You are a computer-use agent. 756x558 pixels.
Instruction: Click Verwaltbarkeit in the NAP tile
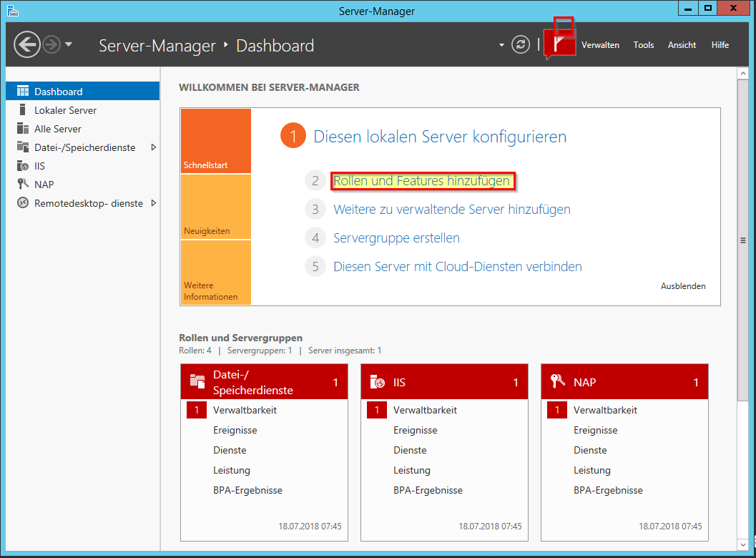pyautogui.click(x=606, y=410)
